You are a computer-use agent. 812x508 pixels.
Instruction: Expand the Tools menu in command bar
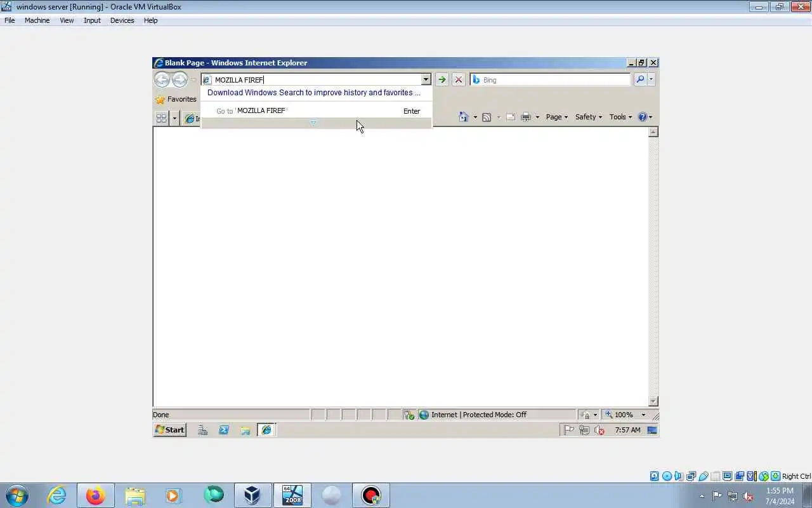pyautogui.click(x=620, y=117)
